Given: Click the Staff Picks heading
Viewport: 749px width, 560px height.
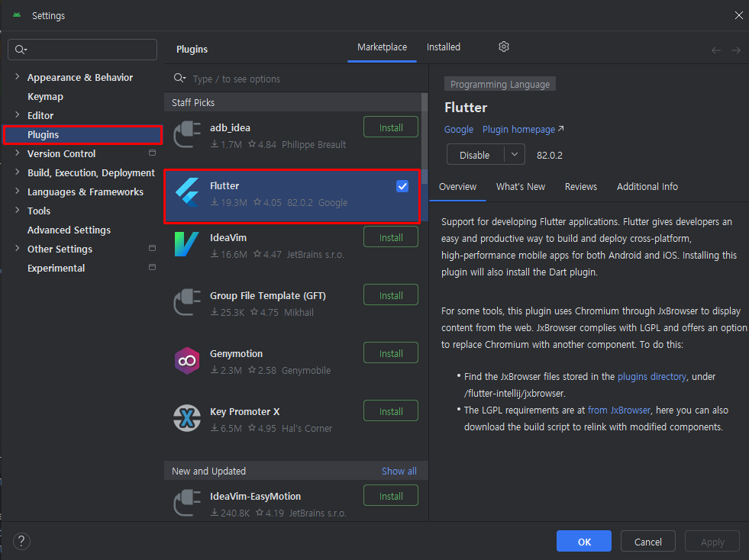Looking at the screenshot, I should click(x=193, y=103).
